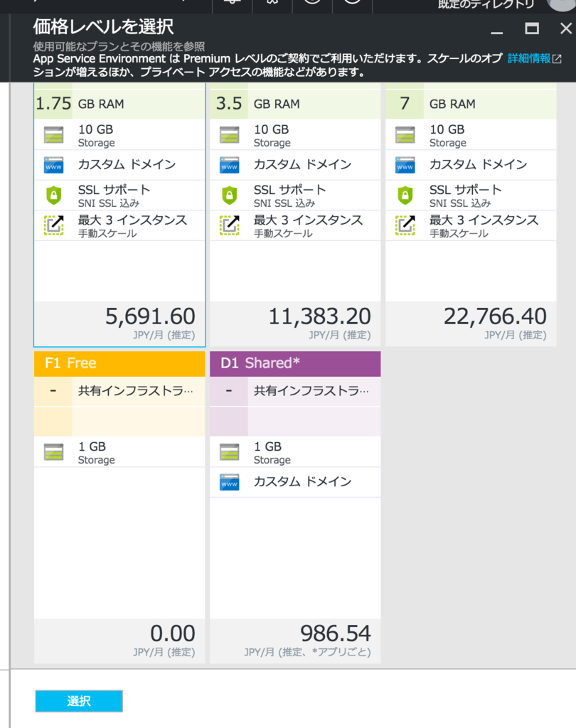This screenshot has height=728, width=576.
Task: Click 10 GB Storage in the 7 GB RAM card
Action: (448, 136)
